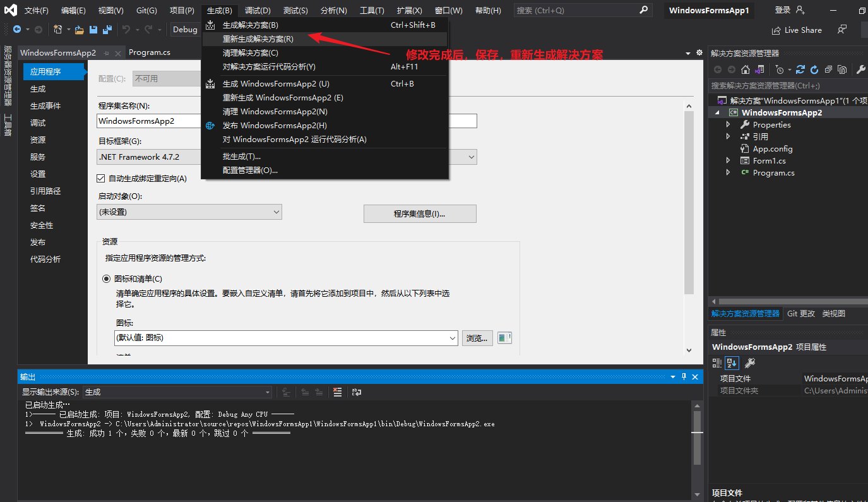Clear all output with the red X list icon
Screen dimensions: 868x502
pyautogui.click(x=338, y=392)
